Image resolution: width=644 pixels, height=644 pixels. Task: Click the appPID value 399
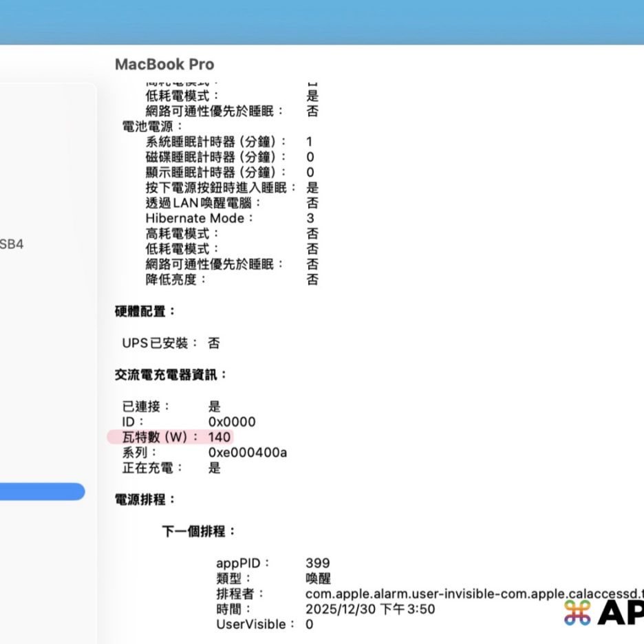[318, 563]
